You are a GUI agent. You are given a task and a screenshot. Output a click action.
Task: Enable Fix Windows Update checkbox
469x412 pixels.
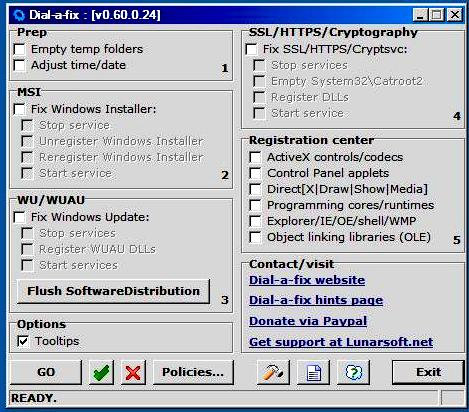(x=20, y=217)
